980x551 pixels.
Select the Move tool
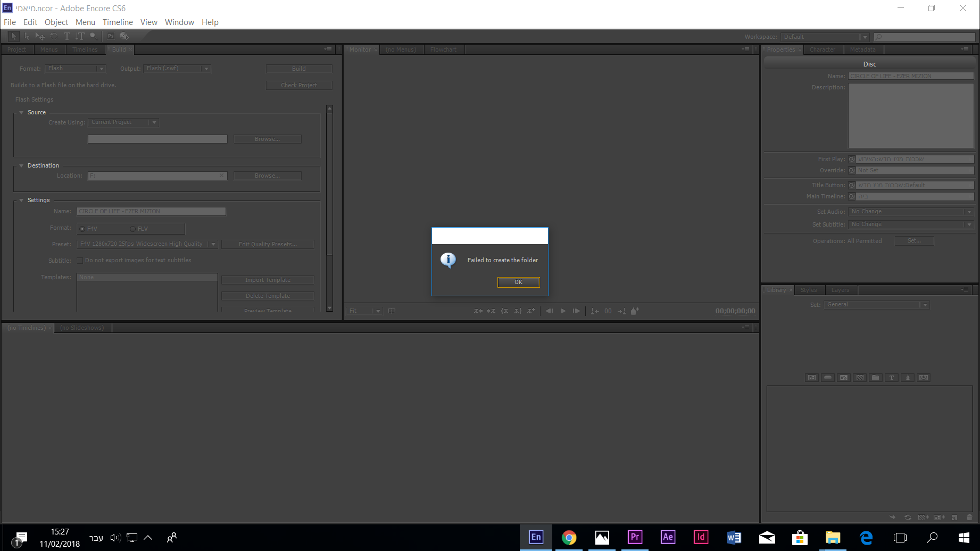[x=40, y=36]
